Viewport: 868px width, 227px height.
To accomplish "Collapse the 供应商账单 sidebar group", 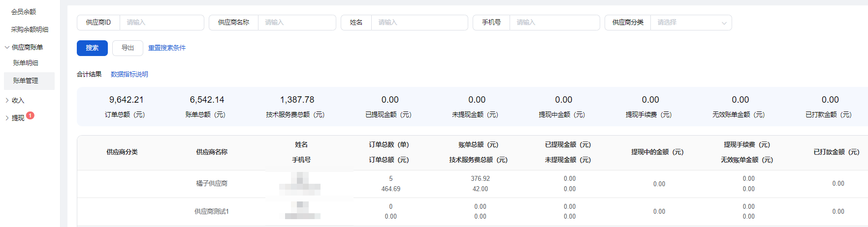I will 27,48.
